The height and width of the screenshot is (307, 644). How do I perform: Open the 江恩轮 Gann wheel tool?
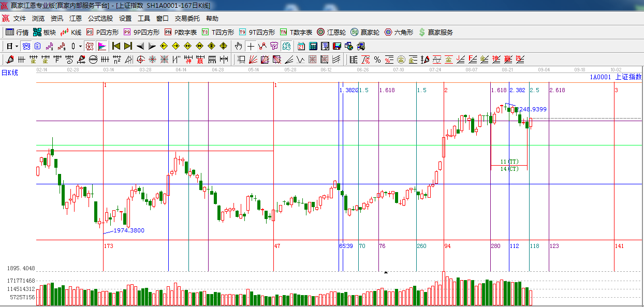coord(331,32)
